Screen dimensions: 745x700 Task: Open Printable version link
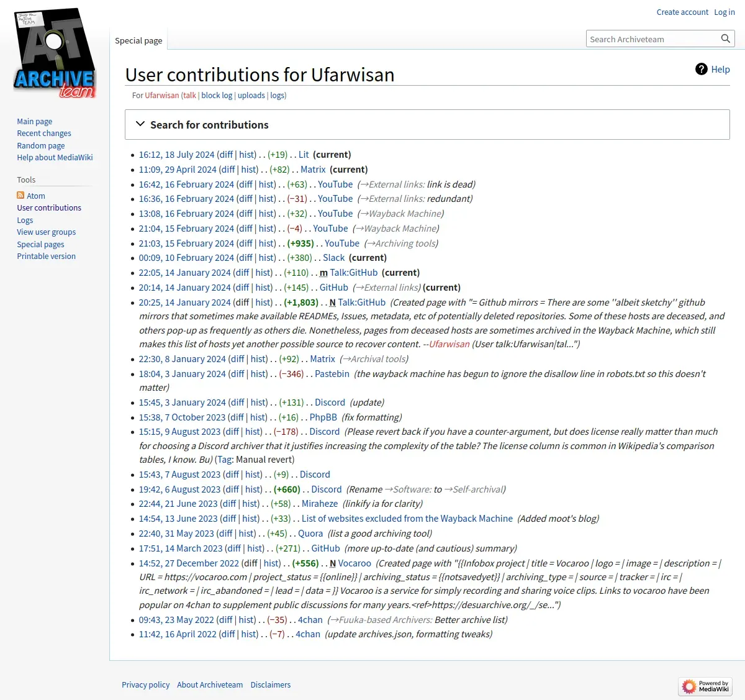[47, 256]
